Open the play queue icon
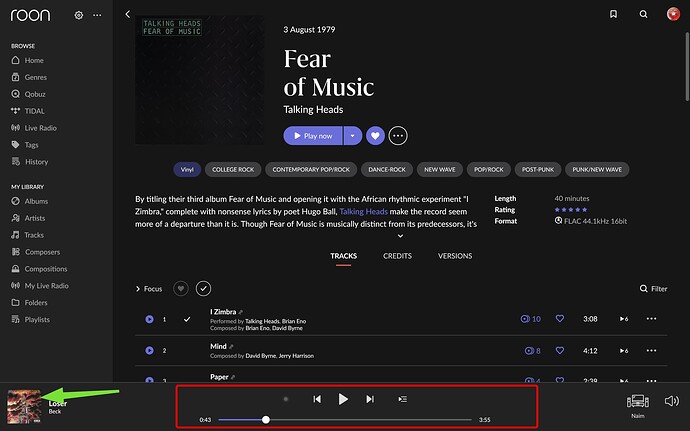 click(402, 399)
